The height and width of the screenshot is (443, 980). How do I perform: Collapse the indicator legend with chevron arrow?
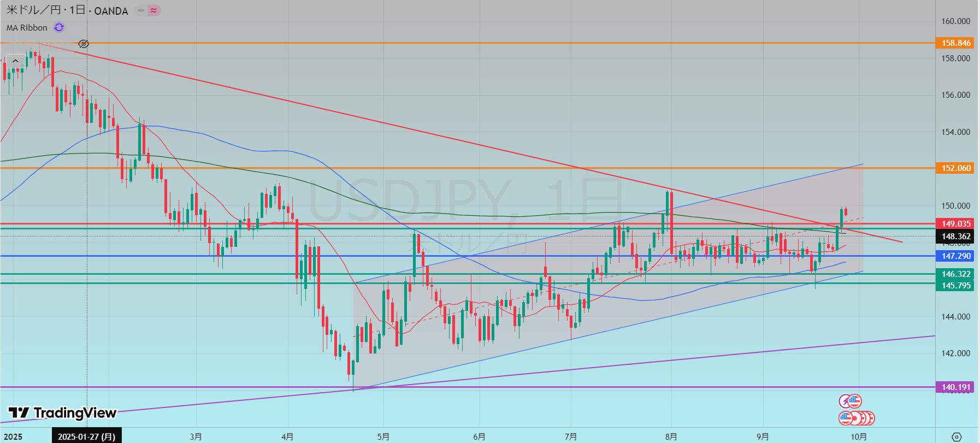(x=15, y=61)
